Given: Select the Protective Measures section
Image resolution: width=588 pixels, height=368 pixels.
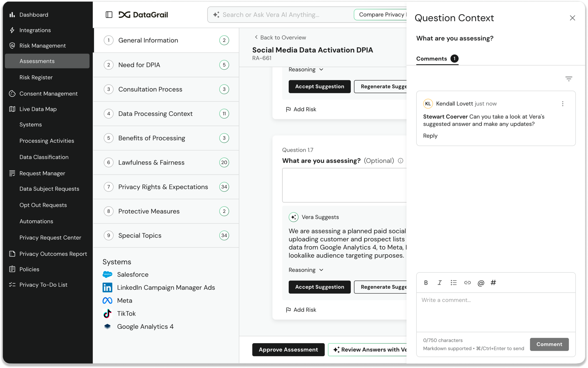Looking at the screenshot, I should [x=166, y=211].
